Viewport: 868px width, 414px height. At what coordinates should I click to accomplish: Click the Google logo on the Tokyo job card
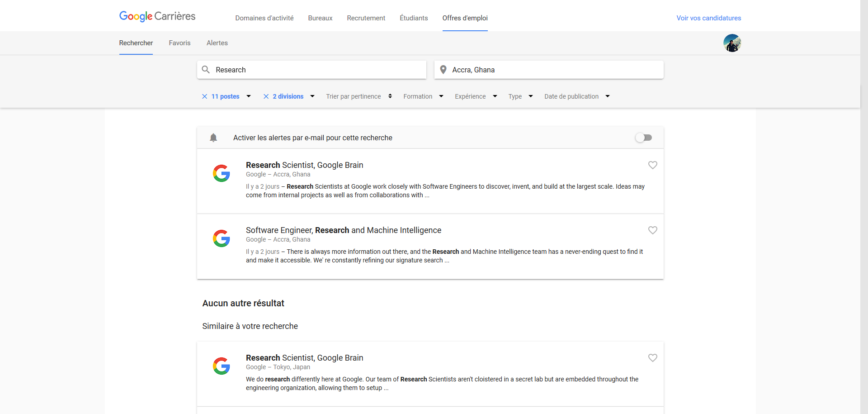[x=222, y=366]
